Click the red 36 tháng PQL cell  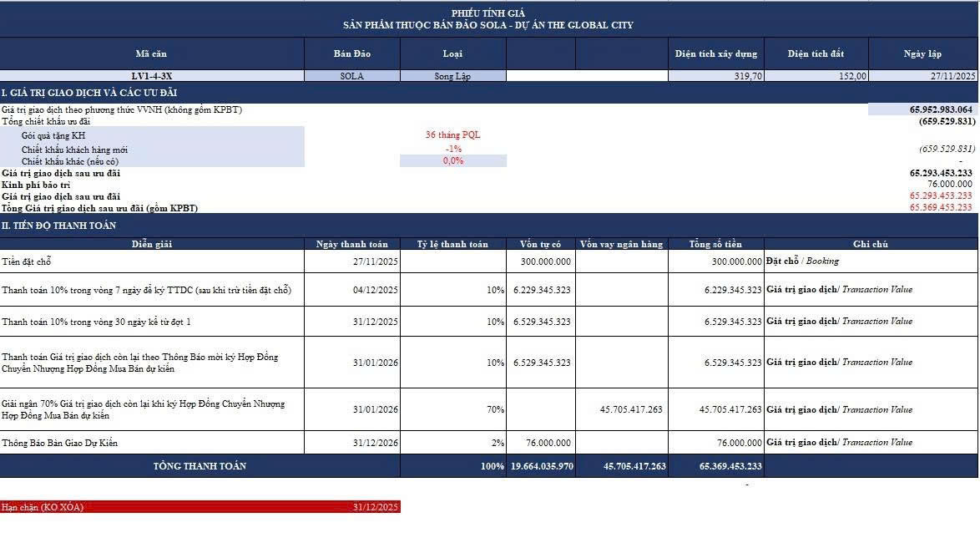click(x=452, y=134)
